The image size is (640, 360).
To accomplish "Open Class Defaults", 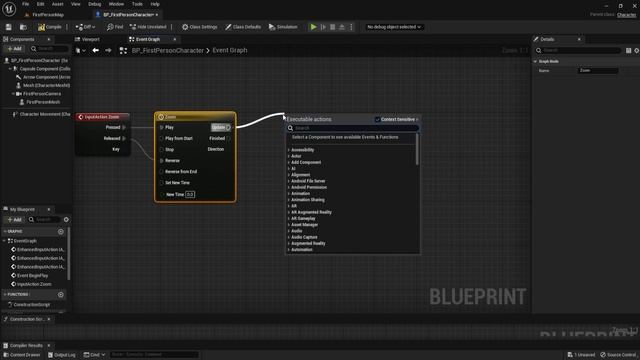I will 243,27.
